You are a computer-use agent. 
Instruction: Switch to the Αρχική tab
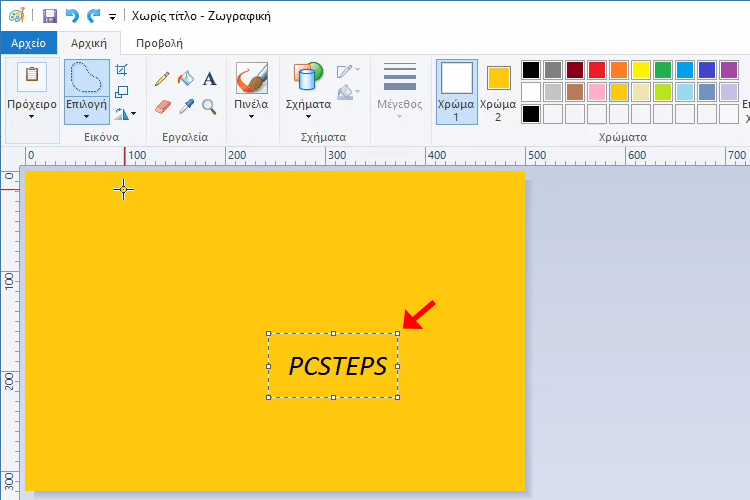(x=89, y=43)
